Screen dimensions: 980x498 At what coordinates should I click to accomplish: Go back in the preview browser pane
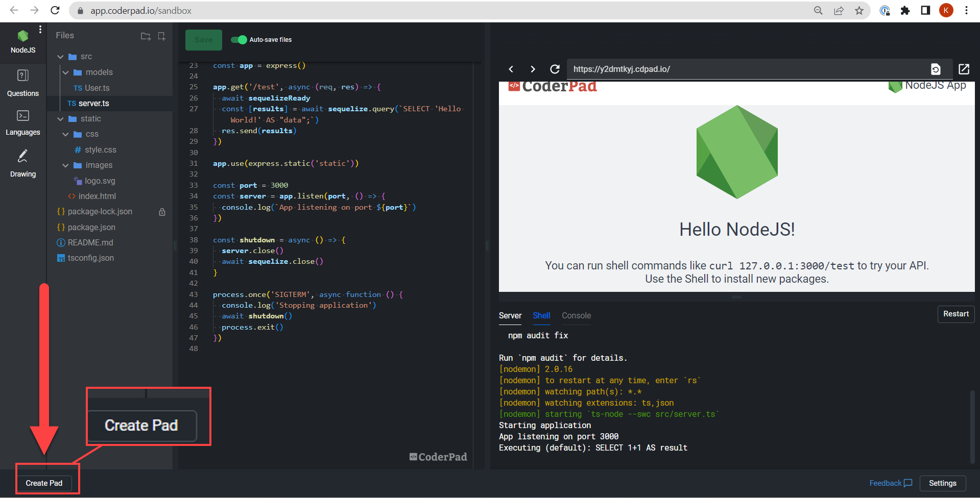coord(511,69)
